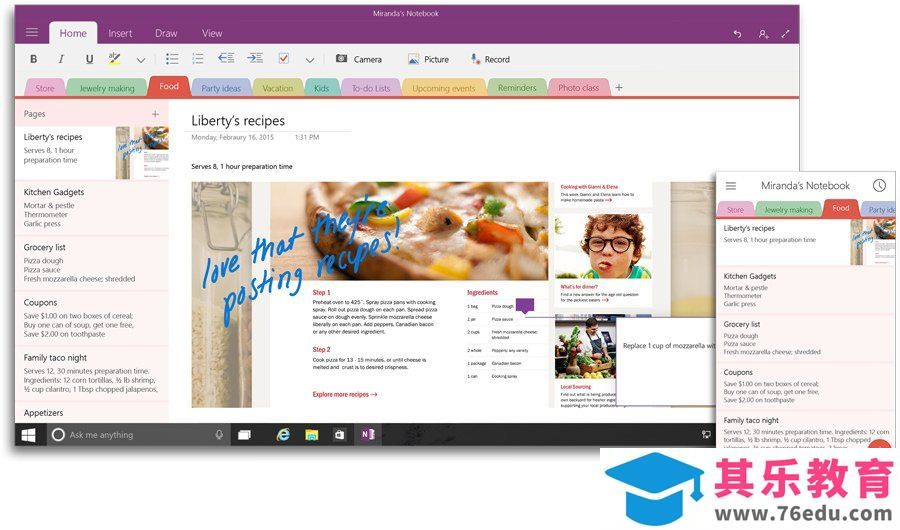
Task: Click the OneNote taskbar icon
Action: (368, 435)
